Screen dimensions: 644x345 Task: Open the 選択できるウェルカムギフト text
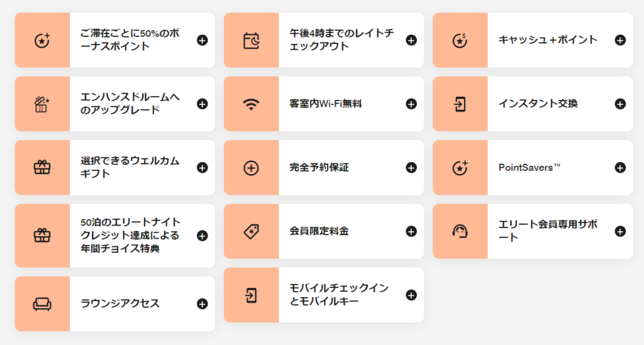(x=130, y=168)
